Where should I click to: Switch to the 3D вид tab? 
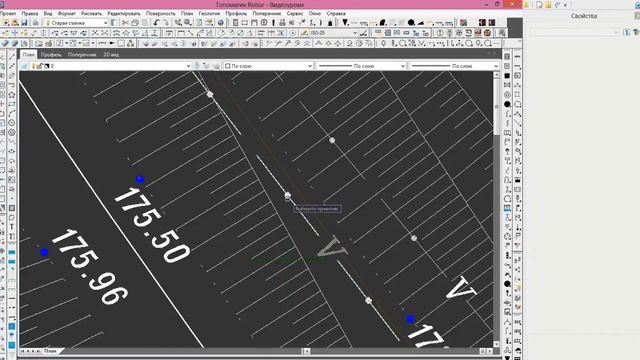click(x=111, y=54)
